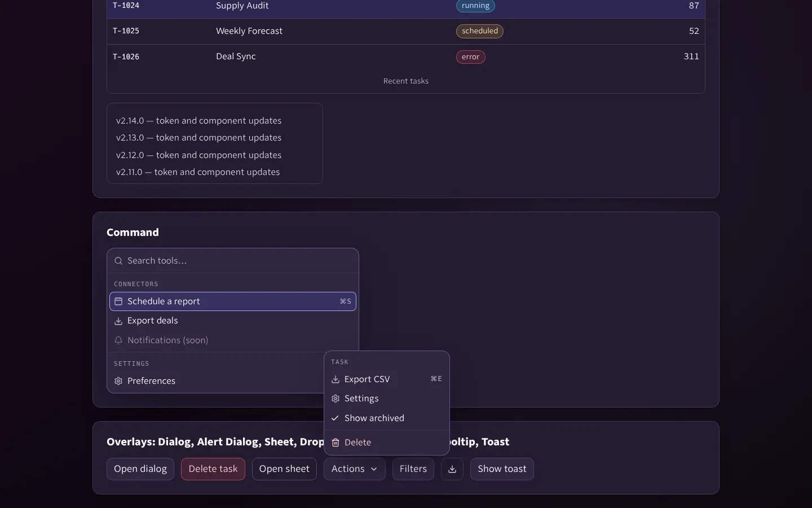The image size is (812, 508).
Task: Select Export CSV from the Task menu
Action: point(387,379)
